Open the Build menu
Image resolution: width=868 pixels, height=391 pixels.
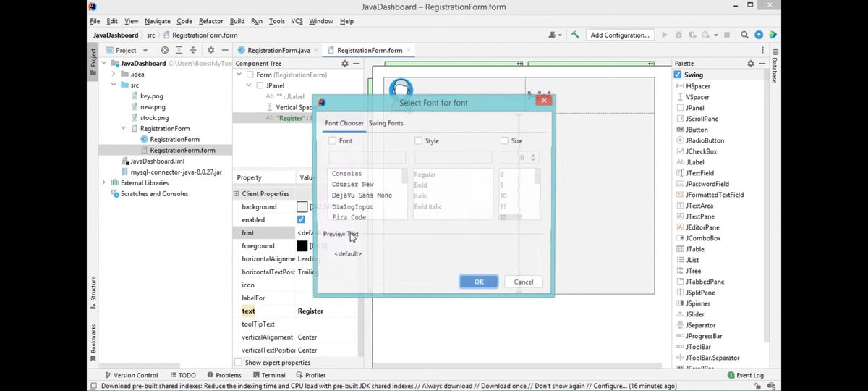(237, 21)
